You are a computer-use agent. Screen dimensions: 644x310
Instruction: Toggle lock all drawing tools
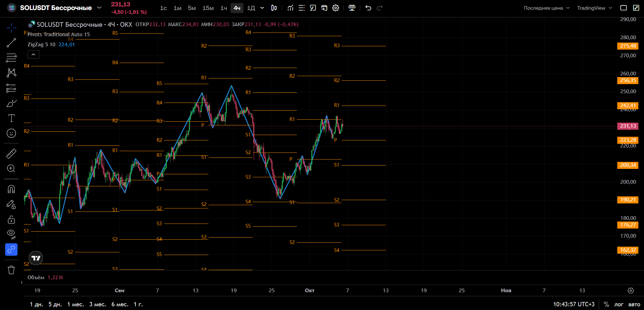tap(11, 219)
